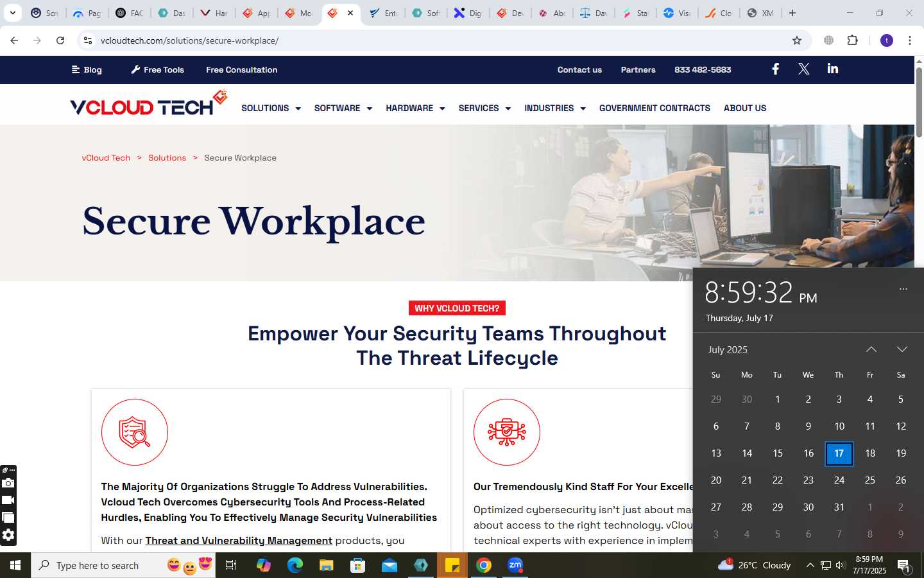
Task: Open the notification center icon
Action: click(904, 566)
